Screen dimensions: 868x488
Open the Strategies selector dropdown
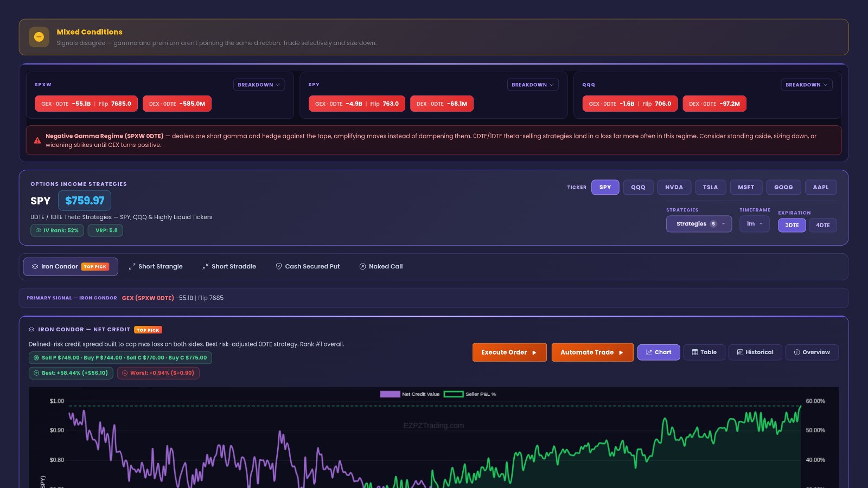699,224
